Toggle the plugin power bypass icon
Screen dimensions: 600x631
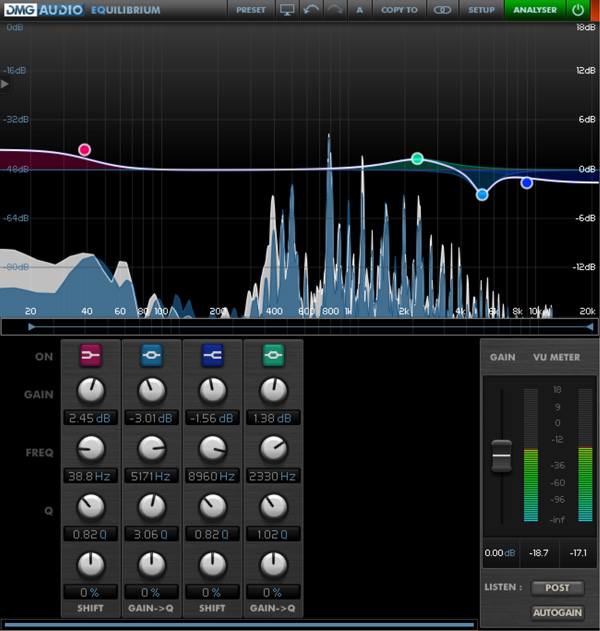point(578,10)
